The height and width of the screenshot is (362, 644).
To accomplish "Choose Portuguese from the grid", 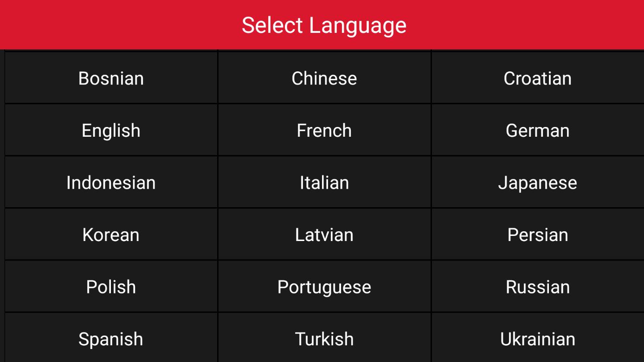I will tap(324, 287).
